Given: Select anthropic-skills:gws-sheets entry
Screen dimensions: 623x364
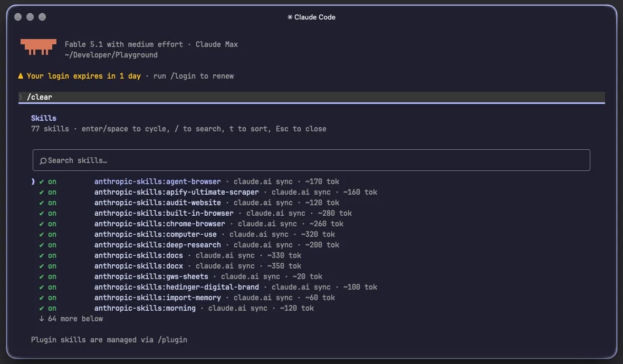Looking at the screenshot, I should click(151, 276).
